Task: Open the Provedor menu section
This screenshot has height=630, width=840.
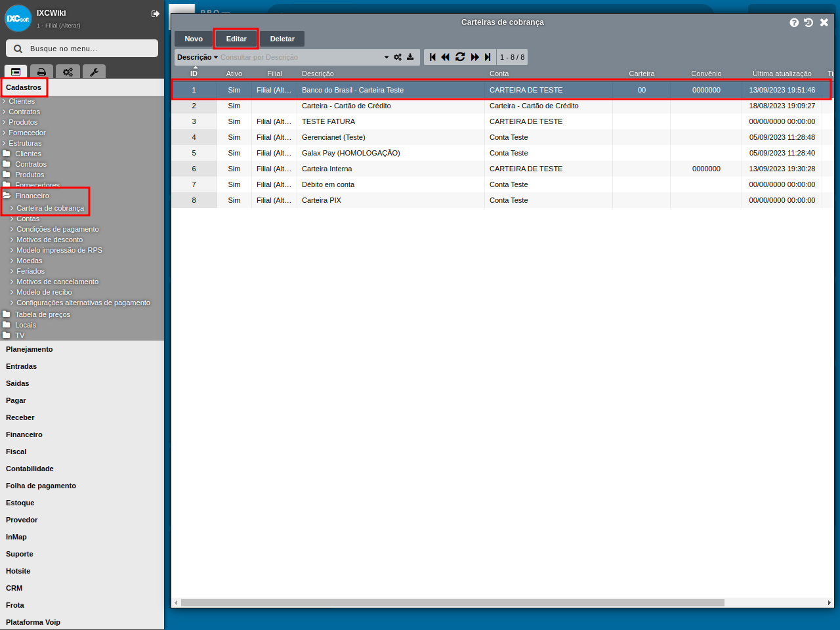Action: click(x=22, y=520)
